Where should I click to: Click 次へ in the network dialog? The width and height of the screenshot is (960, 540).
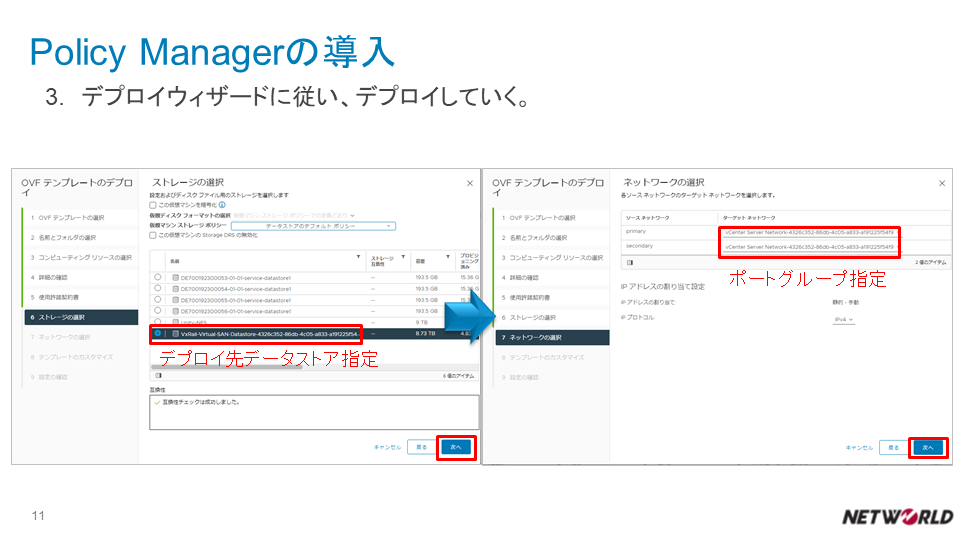click(928, 448)
